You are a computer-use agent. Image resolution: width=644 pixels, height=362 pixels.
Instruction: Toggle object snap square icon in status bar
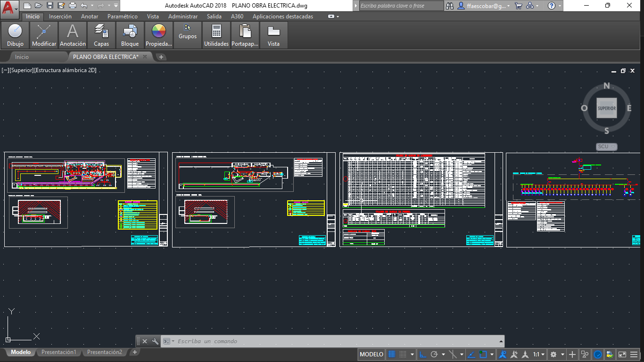[483, 354]
